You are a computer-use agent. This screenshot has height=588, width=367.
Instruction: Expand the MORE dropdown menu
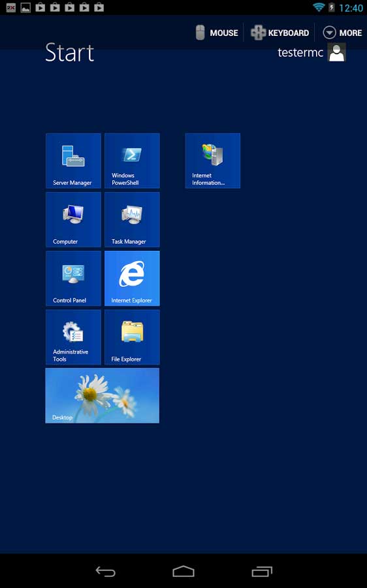click(x=342, y=33)
